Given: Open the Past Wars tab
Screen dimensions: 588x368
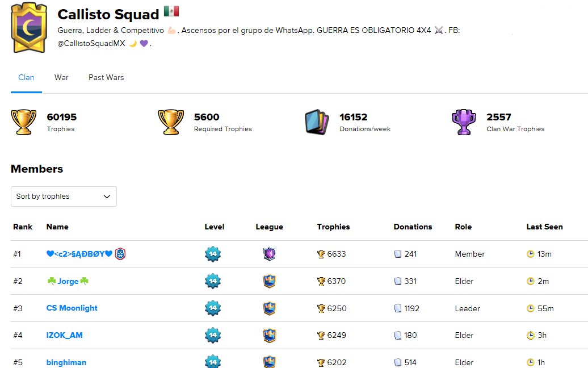Looking at the screenshot, I should click(106, 77).
